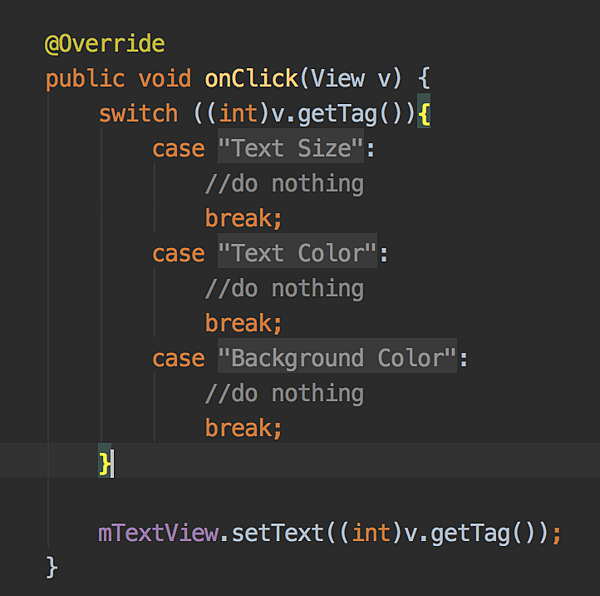Click getTag in the setText line
This screenshot has width=600, height=596.
[x=470, y=534]
